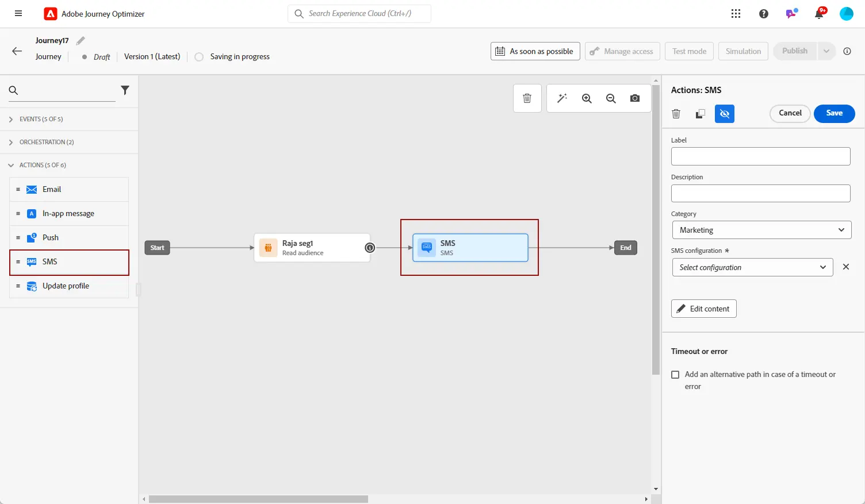Image resolution: width=865 pixels, height=504 pixels.
Task: Save the SMS action settings
Action: coord(834,113)
